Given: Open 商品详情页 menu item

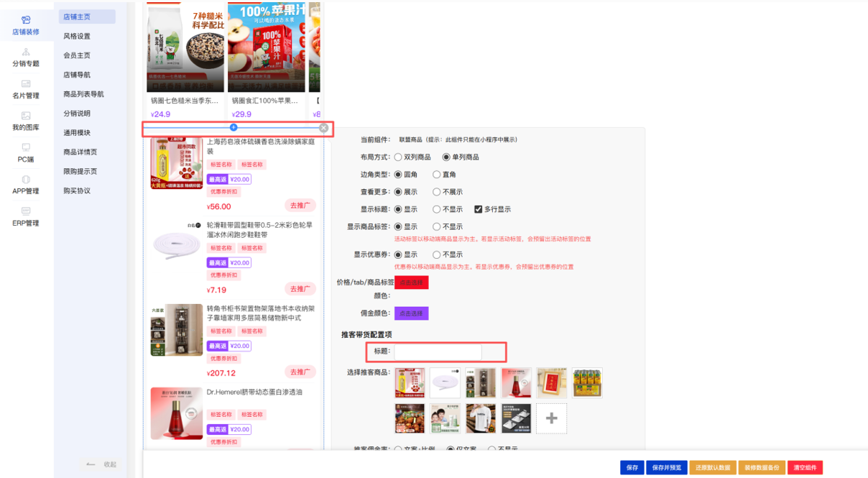Looking at the screenshot, I should pyautogui.click(x=80, y=152).
